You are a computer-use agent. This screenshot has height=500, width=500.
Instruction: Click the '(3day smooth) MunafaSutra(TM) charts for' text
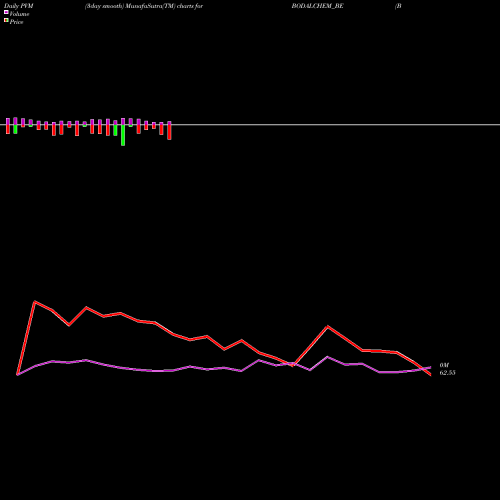click(144, 6)
